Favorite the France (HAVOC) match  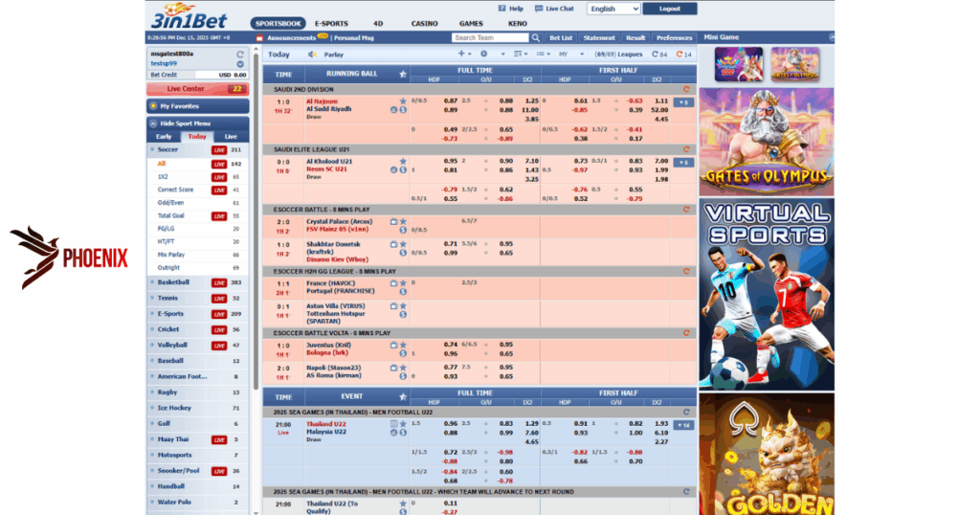click(x=403, y=283)
